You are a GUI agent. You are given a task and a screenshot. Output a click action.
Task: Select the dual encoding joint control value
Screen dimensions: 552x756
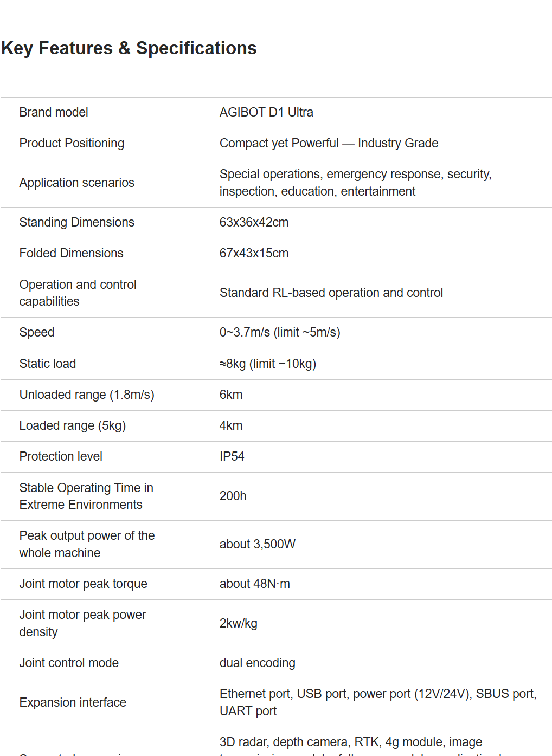point(257,663)
